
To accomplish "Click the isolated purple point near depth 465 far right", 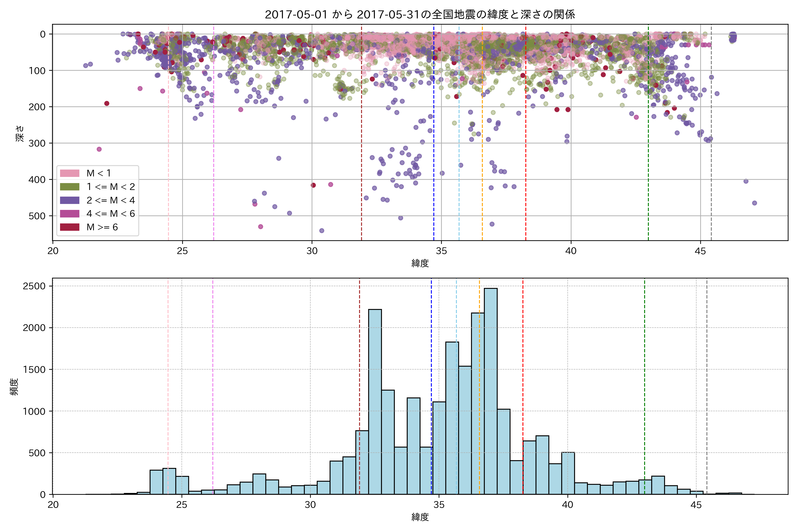I will coord(755,203).
